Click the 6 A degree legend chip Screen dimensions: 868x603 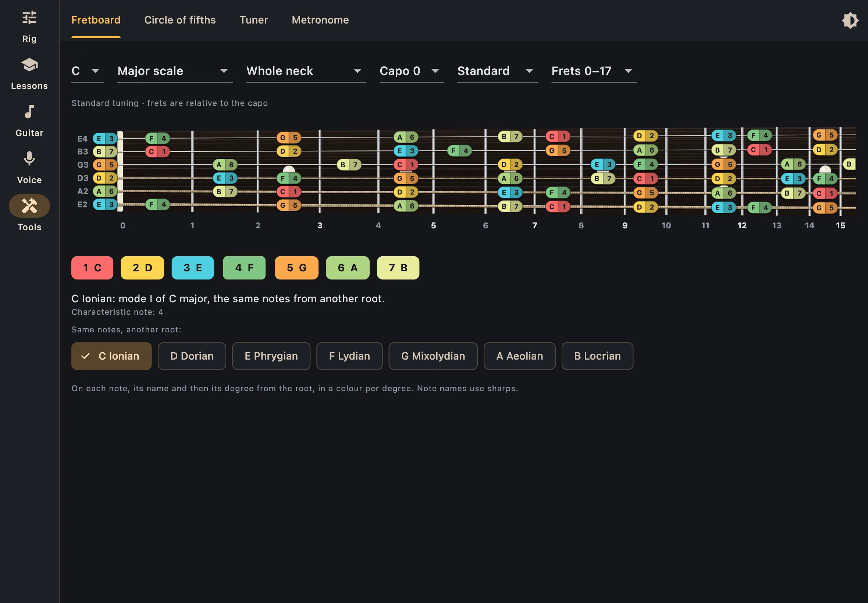348,268
